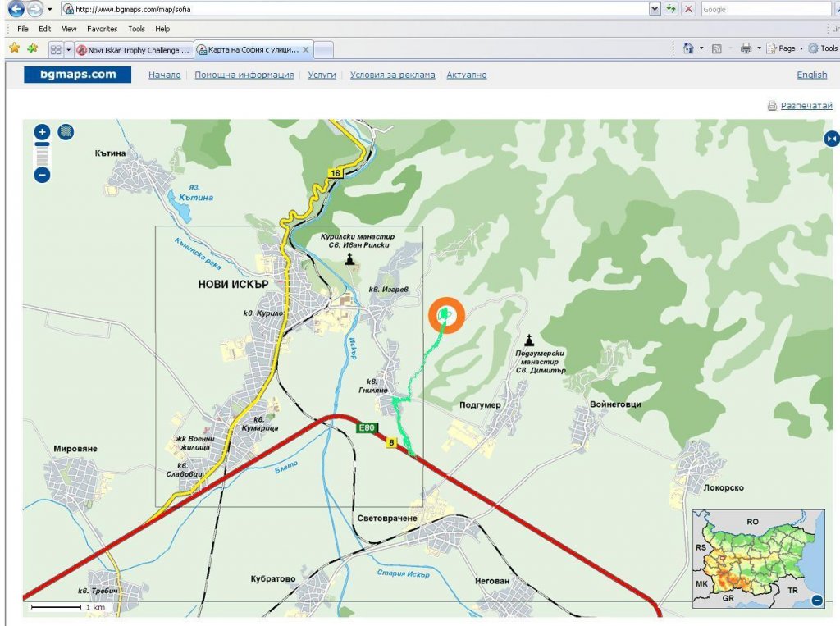This screenshot has height=626, width=840.
Task: Click the printer icon beside Разпечатай
Action: point(772,106)
